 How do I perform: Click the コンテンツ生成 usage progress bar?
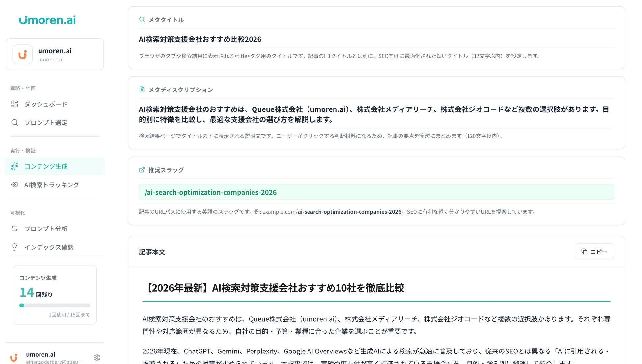tap(54, 305)
